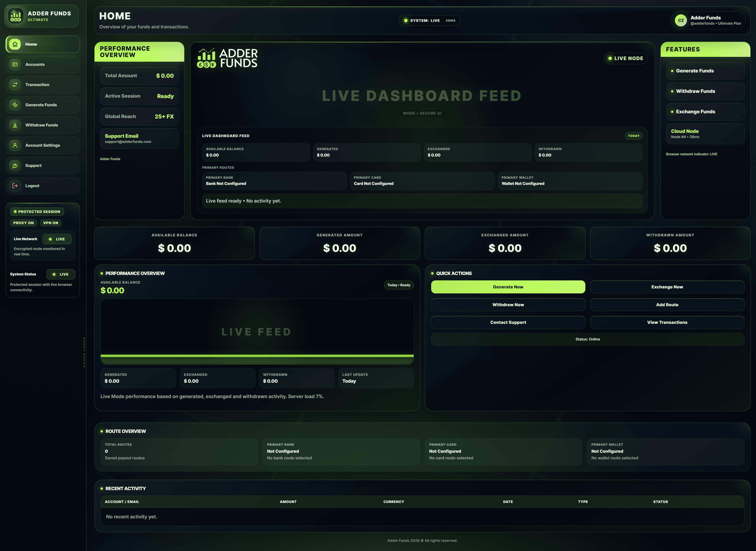The image size is (756, 551).
Task: Click the 'Card Not Configured' primary card
Action: (x=422, y=181)
